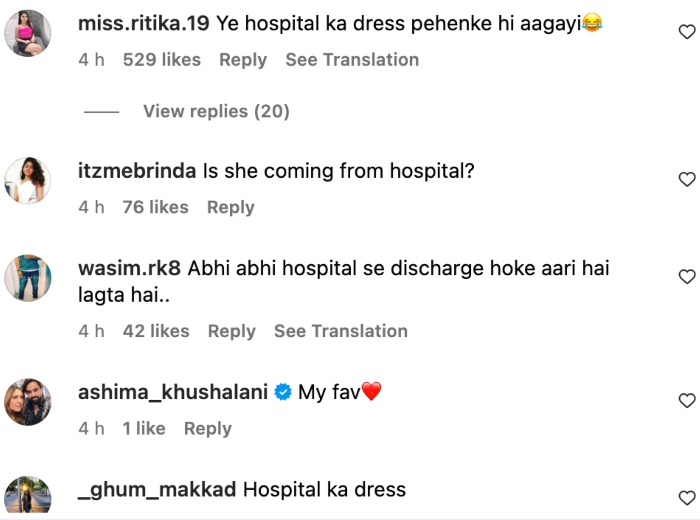This screenshot has height=520, width=700.
Task: View the 76 likes on itzmebrinda's comment
Action: pyautogui.click(x=155, y=207)
